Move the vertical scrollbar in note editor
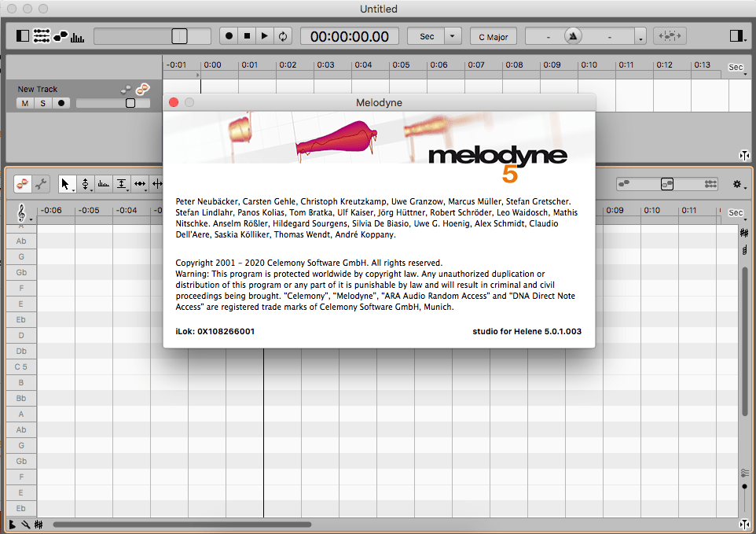The width and height of the screenshot is (756, 534). [745, 341]
